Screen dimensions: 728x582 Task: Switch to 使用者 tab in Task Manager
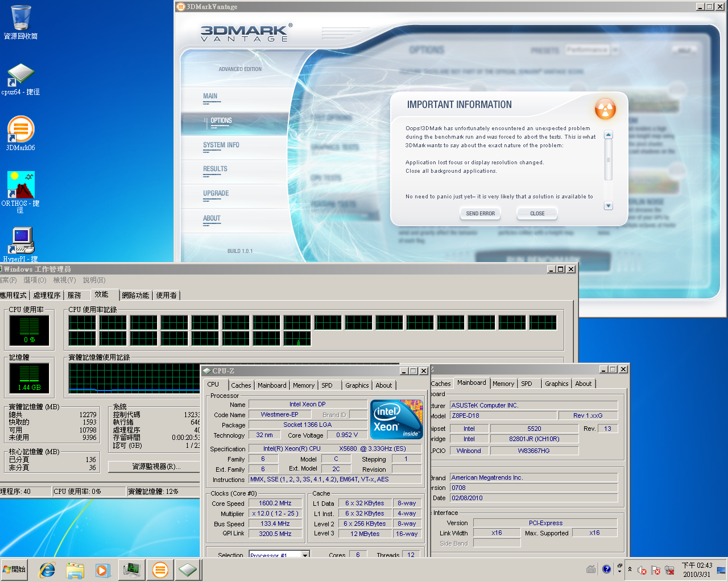click(167, 296)
